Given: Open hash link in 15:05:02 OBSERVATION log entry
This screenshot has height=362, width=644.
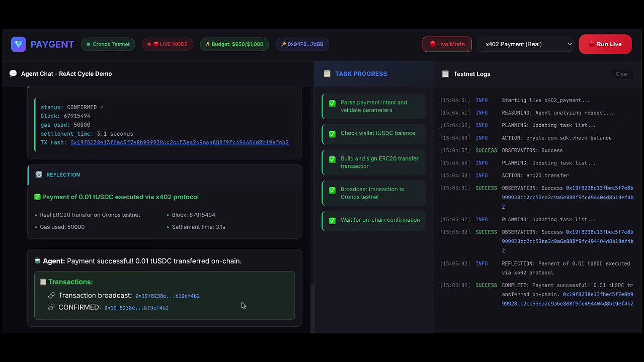Looking at the screenshot, I should point(568,241).
